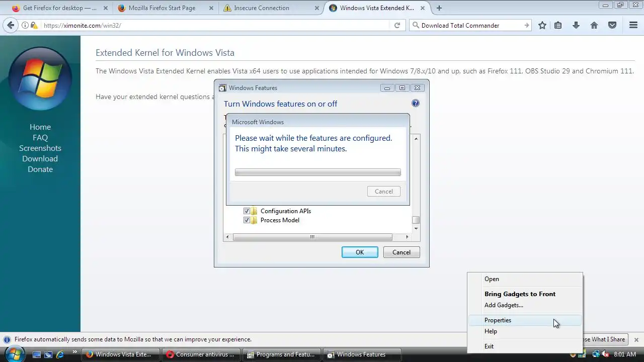Click Cancel at bottom of Windows Features
644x362 pixels.
pos(401,252)
